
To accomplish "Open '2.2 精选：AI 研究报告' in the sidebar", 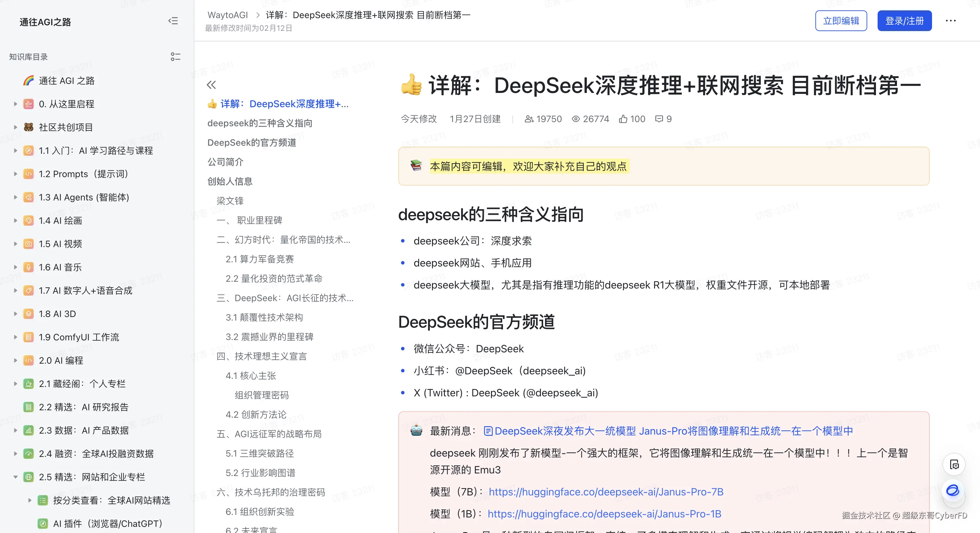I will tap(84, 407).
